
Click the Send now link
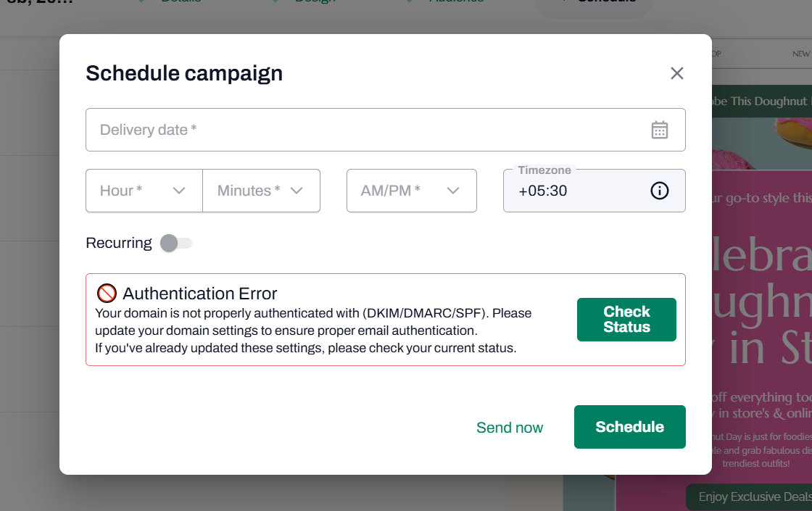tap(510, 427)
